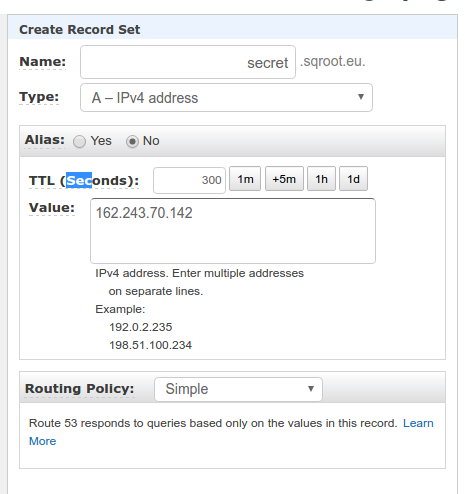Set TTL with the 1m button
The image size is (465, 494).
pyautogui.click(x=245, y=179)
